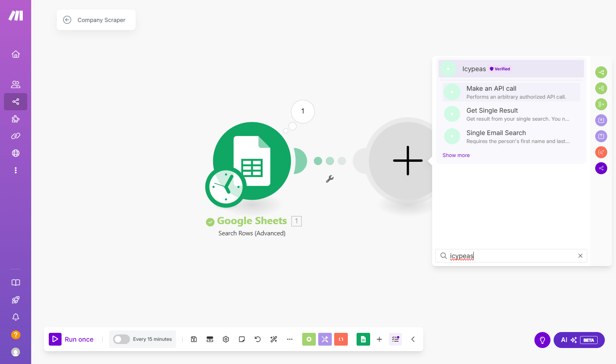Screen dimensions: 616x364
Task: Click the module search field with icypeas
Action: pos(511,256)
